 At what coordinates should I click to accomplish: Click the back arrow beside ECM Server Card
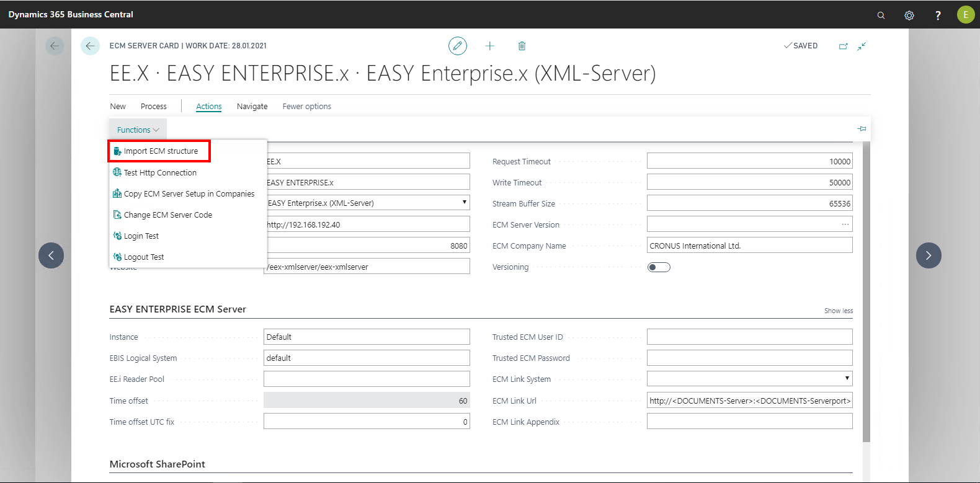click(90, 46)
